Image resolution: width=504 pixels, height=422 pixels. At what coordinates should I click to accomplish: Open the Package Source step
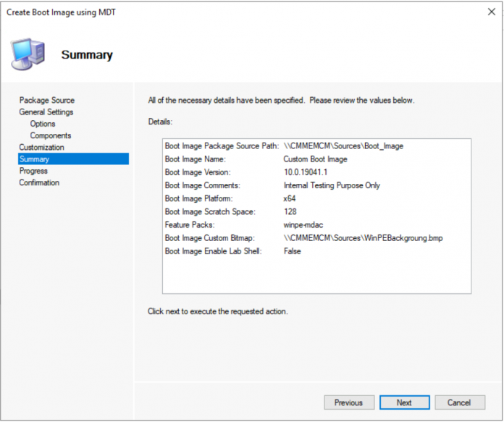click(x=46, y=101)
